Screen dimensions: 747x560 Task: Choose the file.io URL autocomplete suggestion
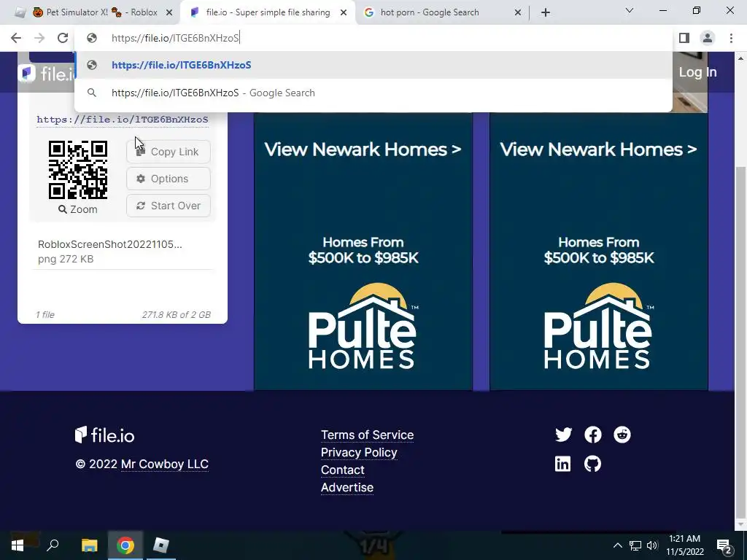click(x=373, y=65)
